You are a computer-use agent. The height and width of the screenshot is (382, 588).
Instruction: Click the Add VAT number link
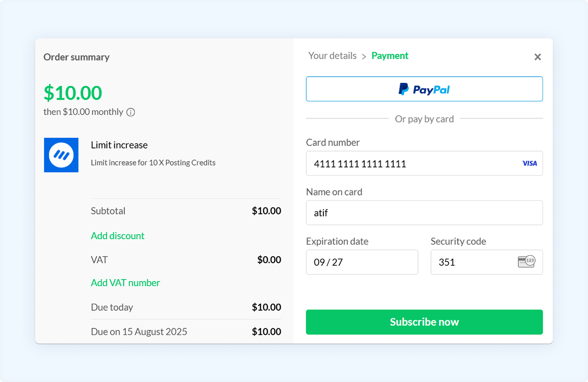click(x=125, y=283)
